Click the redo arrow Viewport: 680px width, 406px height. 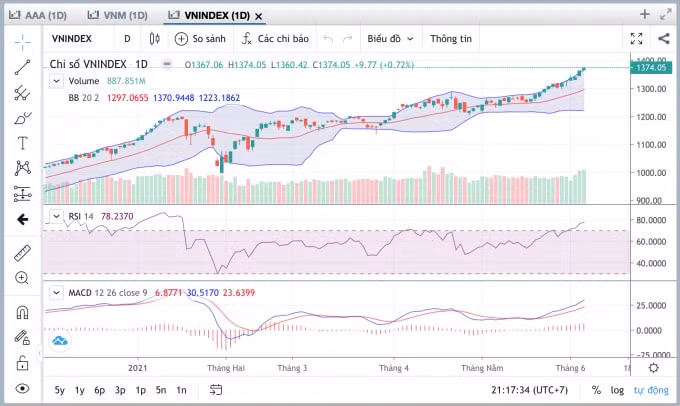click(347, 39)
